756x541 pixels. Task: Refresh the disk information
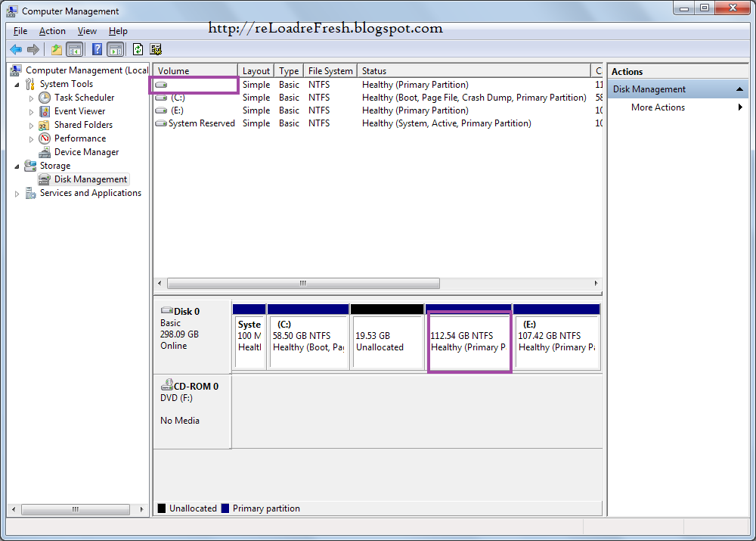pos(138,49)
